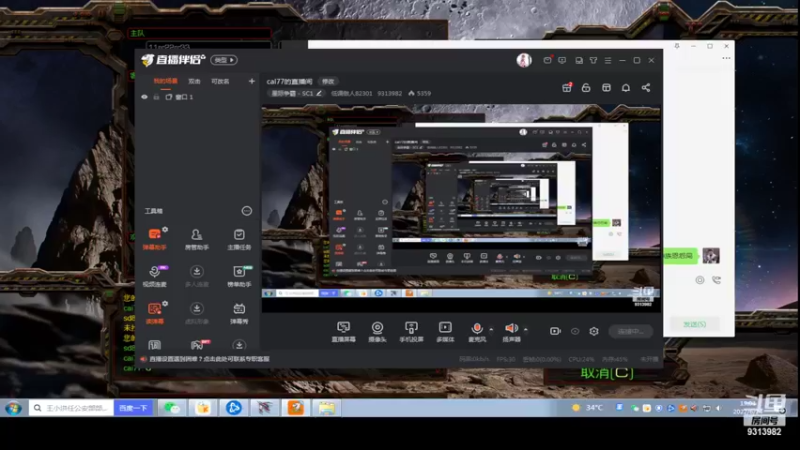Open WeChat from the taskbar
This screenshot has width=800, height=450.
pos(172,408)
